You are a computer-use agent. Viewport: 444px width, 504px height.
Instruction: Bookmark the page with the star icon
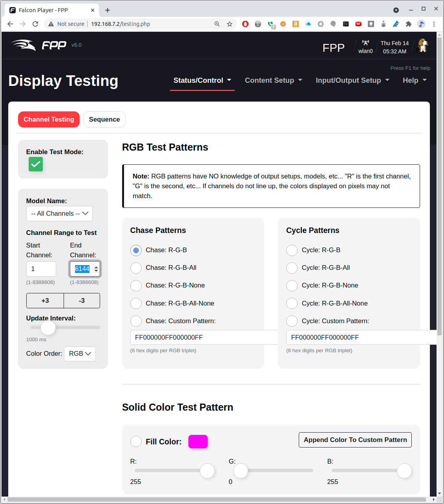(230, 24)
